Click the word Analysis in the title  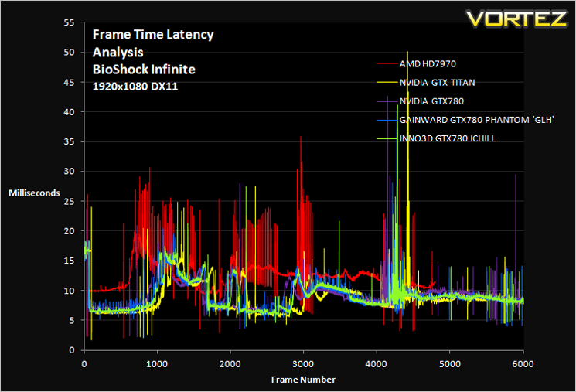coord(118,52)
